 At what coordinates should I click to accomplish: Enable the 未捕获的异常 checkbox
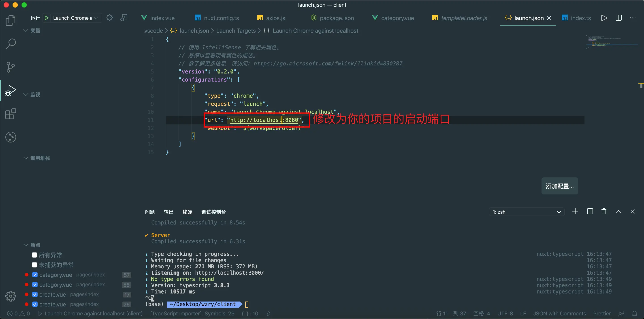34,265
